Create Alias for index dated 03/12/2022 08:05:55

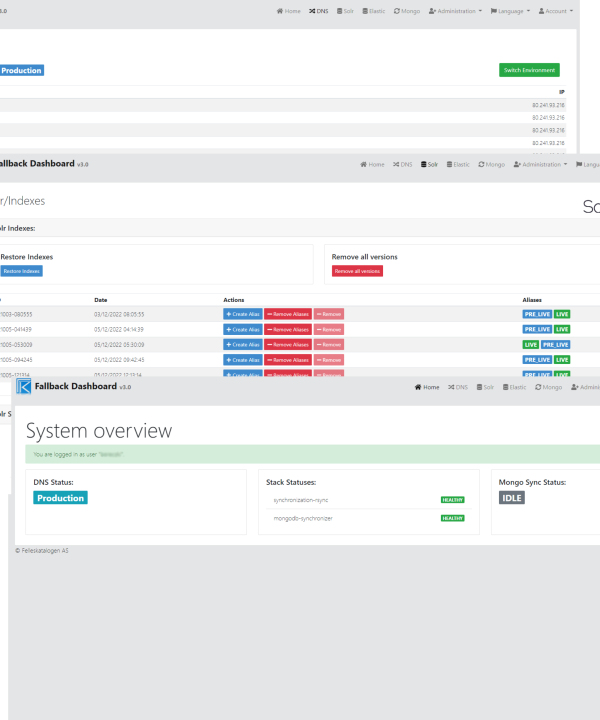click(243, 314)
